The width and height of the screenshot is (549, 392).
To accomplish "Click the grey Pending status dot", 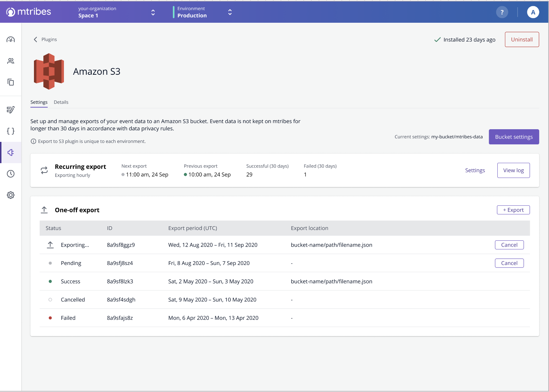I will coord(50,263).
